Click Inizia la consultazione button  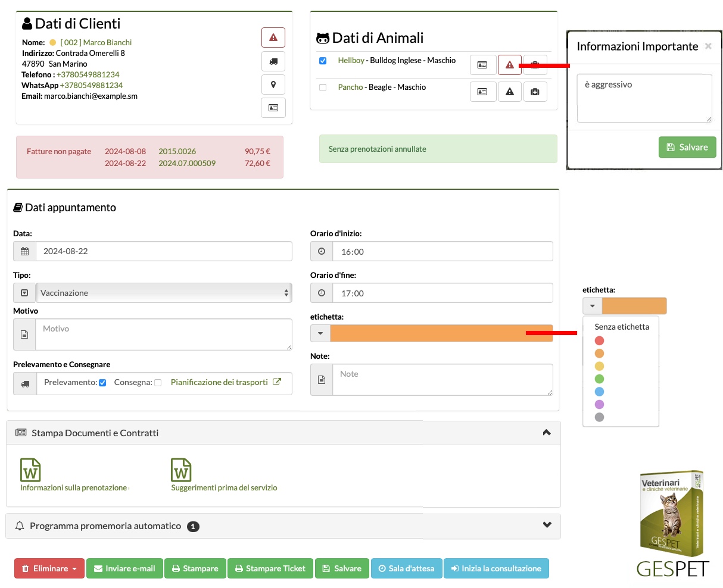(x=496, y=568)
